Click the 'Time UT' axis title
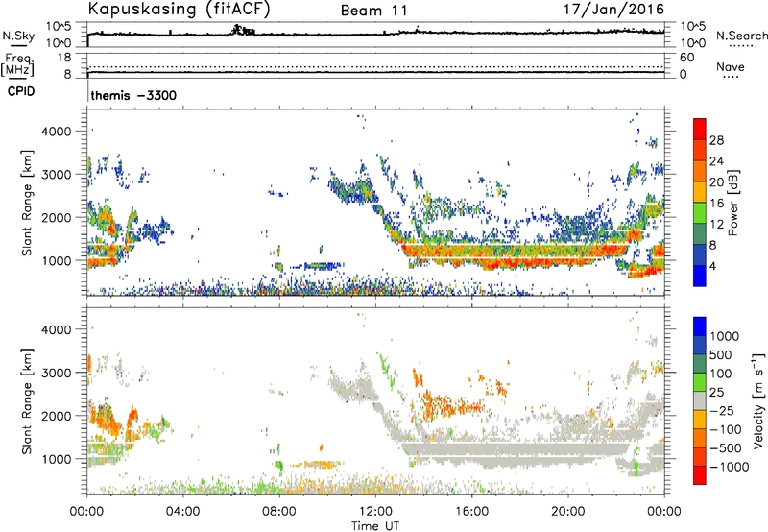 375,526
